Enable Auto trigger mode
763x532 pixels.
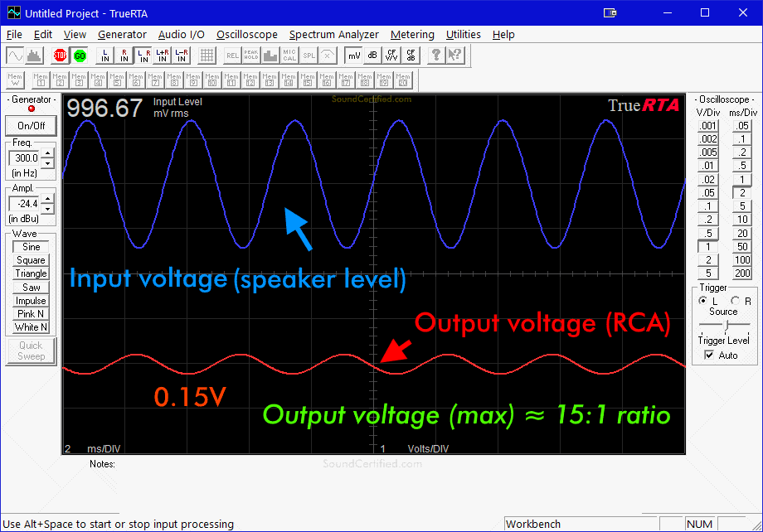tap(709, 354)
